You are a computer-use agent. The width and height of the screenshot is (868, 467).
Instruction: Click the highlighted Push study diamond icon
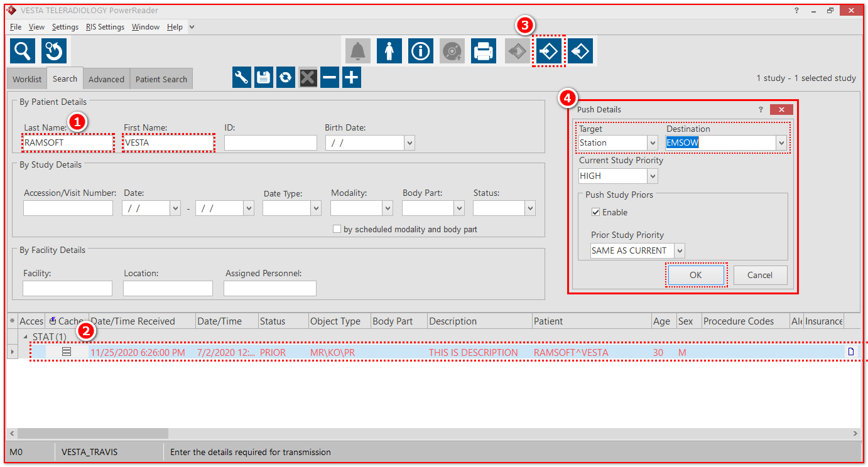pyautogui.click(x=549, y=51)
